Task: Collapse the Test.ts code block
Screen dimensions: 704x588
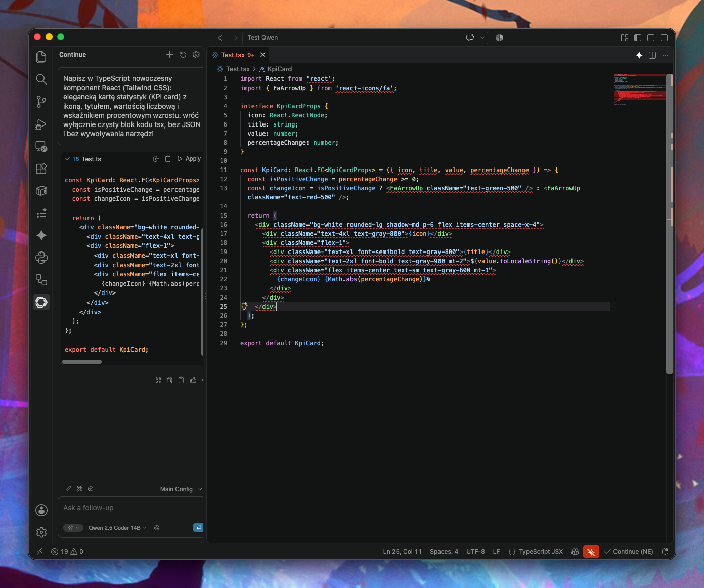Action: [x=67, y=159]
